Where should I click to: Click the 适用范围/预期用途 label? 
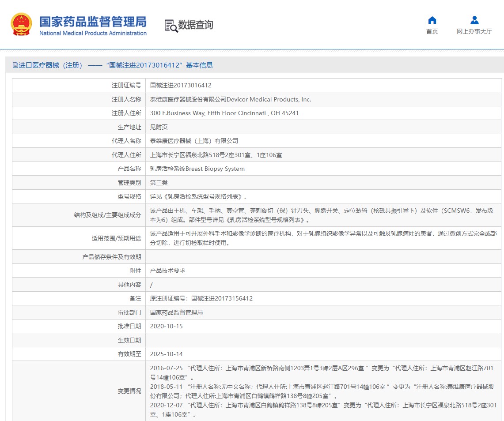point(116,238)
